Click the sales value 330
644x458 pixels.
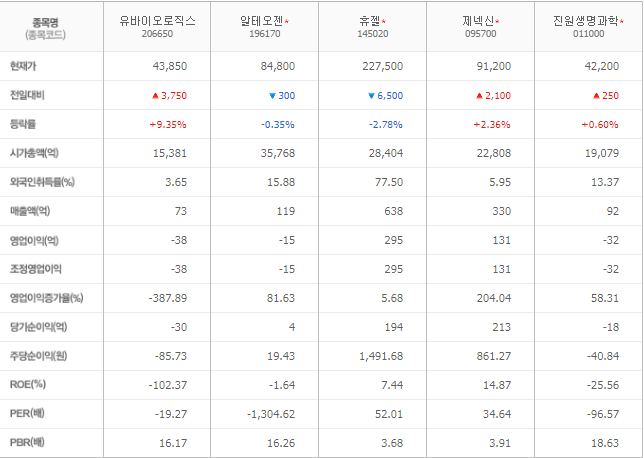click(501, 211)
